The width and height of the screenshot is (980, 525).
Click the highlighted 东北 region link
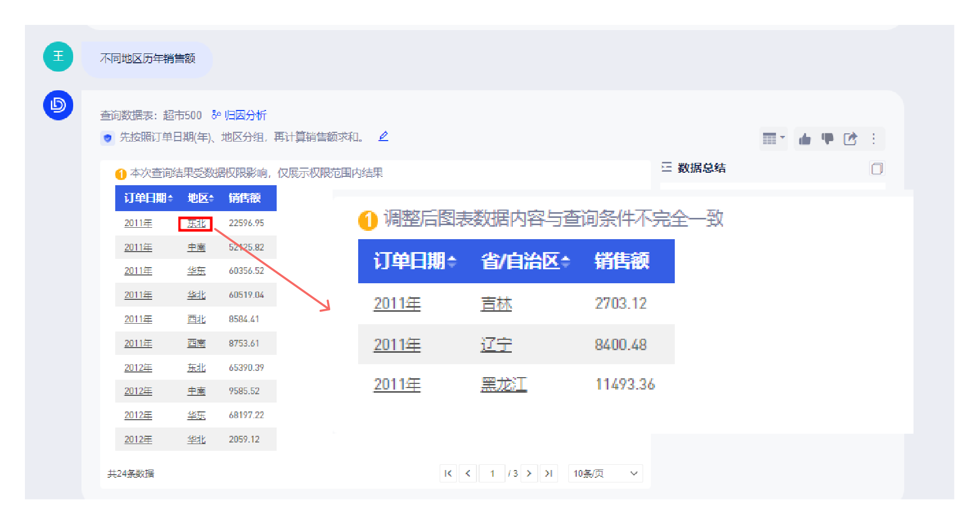[x=196, y=224]
